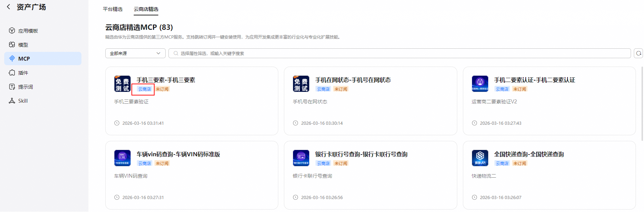Click the MCP sidebar icon
The width and height of the screenshot is (644, 212).
[x=12, y=59]
